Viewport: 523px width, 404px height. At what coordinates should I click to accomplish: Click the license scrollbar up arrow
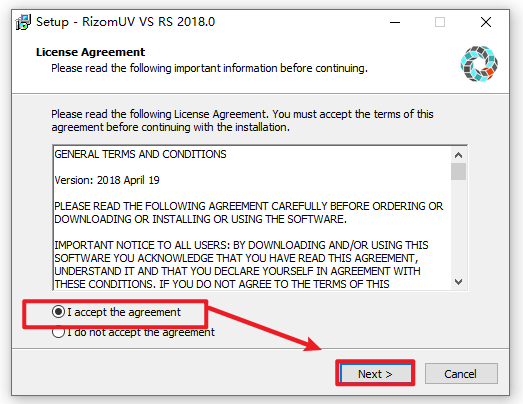pos(459,155)
